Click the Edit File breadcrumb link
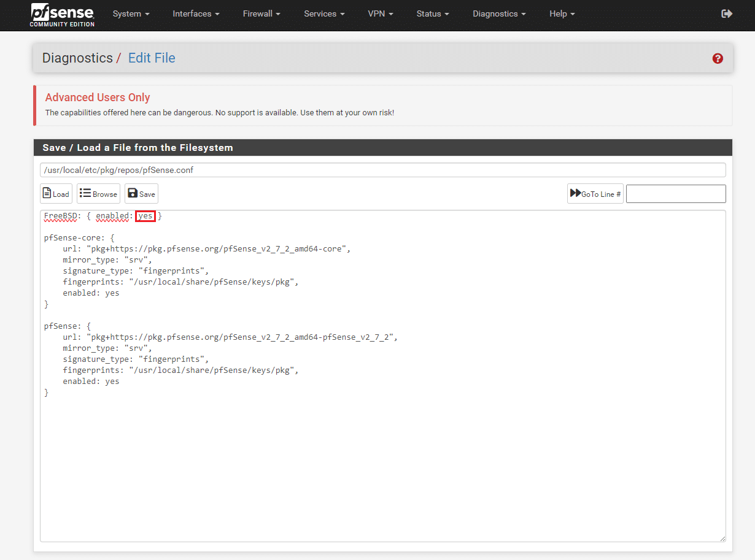 point(152,58)
